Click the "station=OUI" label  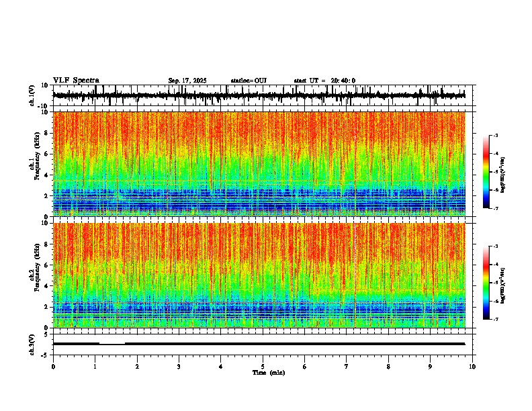pos(249,81)
